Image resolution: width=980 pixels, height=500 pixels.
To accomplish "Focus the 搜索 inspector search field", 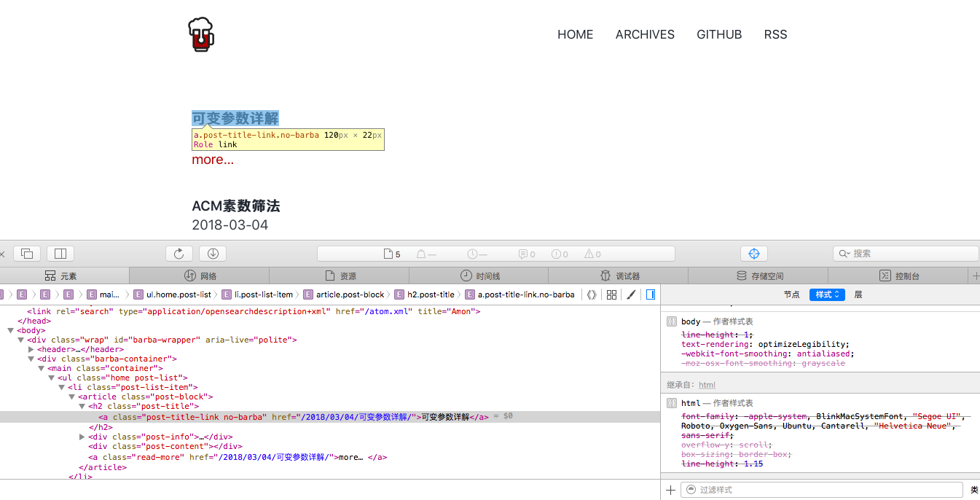I will [906, 254].
